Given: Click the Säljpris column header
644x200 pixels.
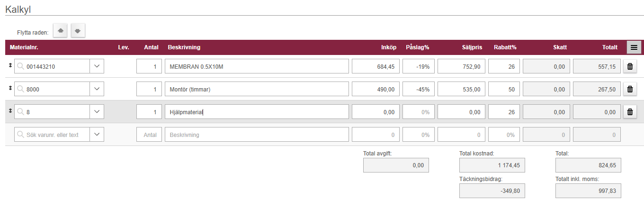Looking at the screenshot, I should (472, 47).
